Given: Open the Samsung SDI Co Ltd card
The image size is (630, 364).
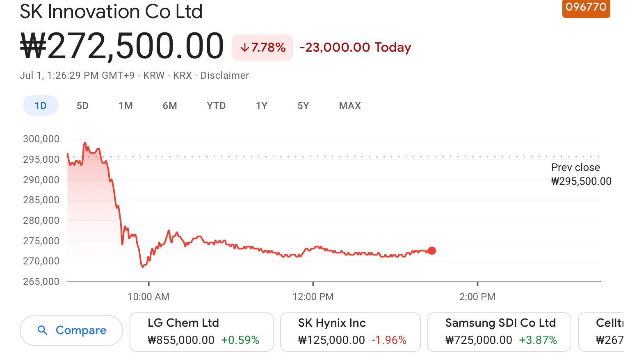Looking at the screenshot, I should [499, 332].
